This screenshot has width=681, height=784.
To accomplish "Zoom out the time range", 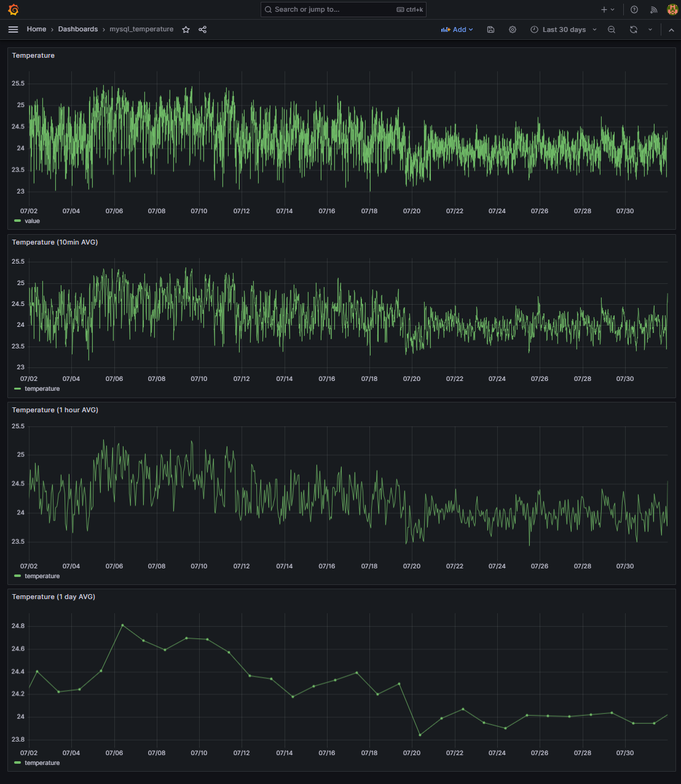I will (612, 29).
